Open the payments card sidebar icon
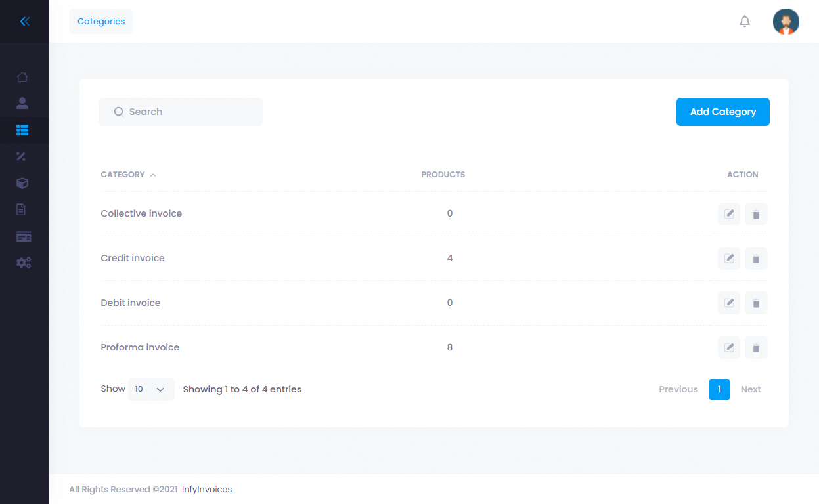This screenshot has height=504, width=819. [24, 236]
